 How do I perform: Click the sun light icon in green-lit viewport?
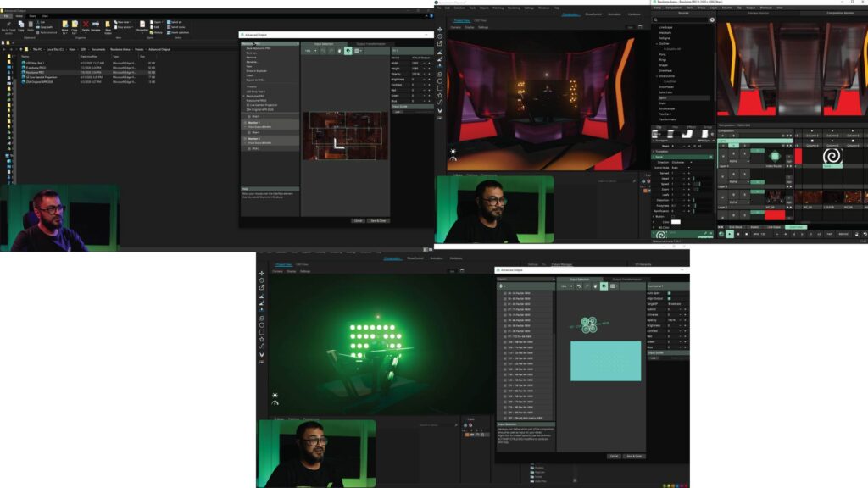point(275,395)
